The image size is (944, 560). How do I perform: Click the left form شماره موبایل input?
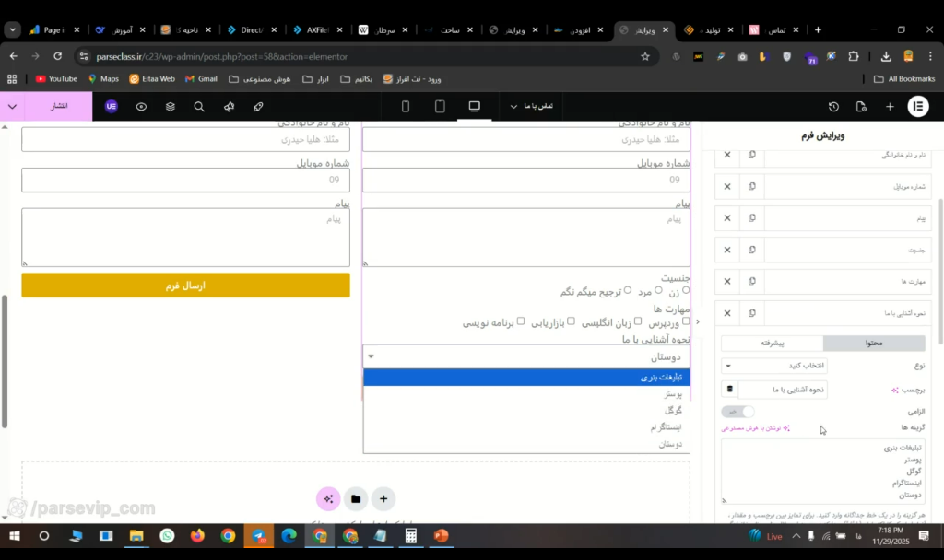[x=185, y=180]
